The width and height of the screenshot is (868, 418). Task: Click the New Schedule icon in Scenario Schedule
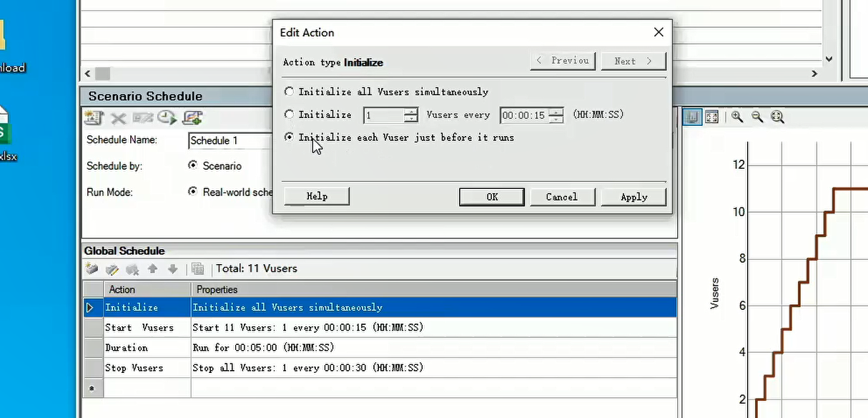tap(93, 118)
